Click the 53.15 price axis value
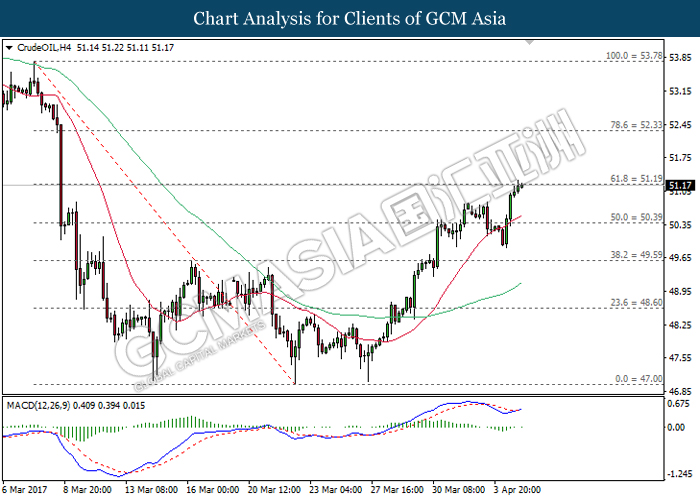700x500 pixels. point(680,91)
